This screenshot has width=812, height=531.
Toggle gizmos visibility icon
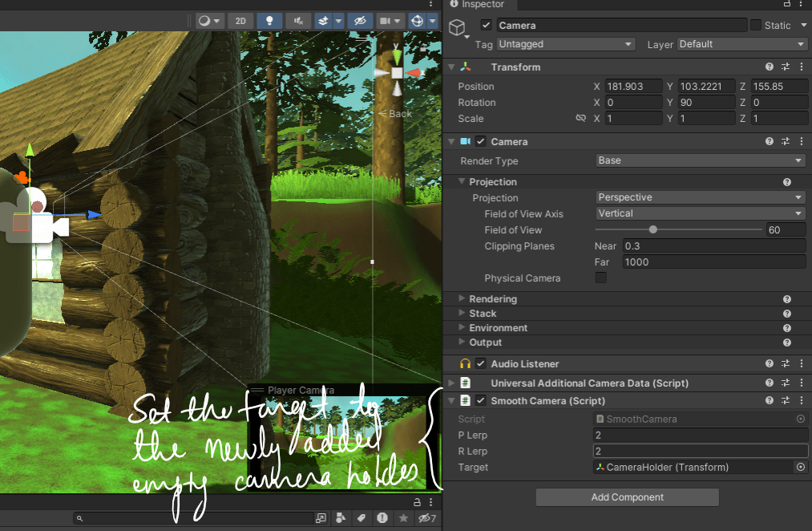coord(417,21)
